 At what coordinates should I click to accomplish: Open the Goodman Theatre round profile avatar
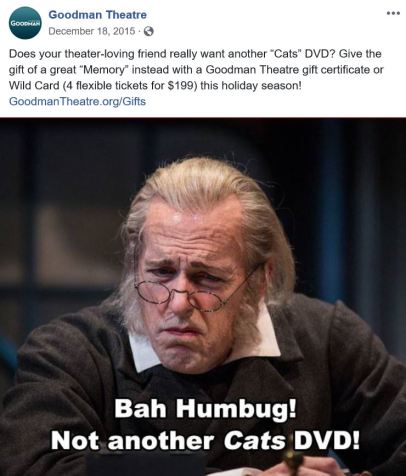[25, 23]
